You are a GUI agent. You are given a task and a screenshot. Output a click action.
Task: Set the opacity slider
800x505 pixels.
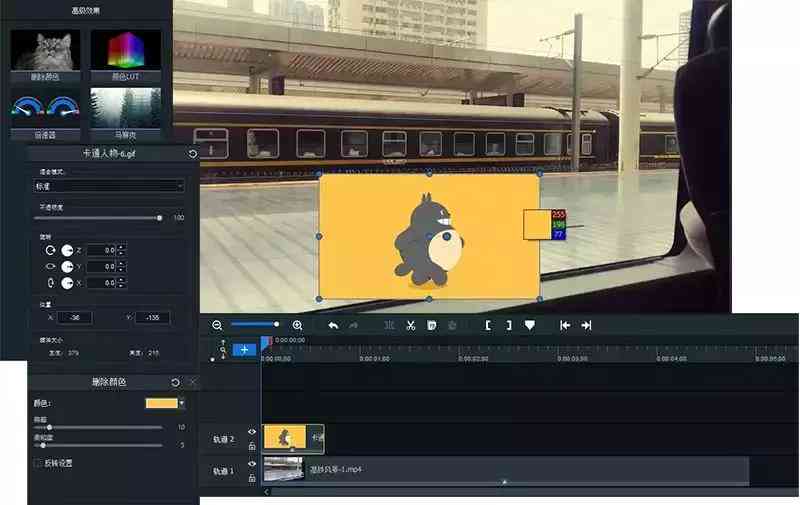point(160,218)
